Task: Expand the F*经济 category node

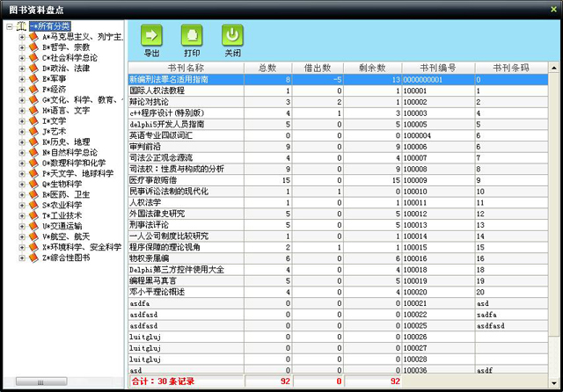Action: click(21, 89)
